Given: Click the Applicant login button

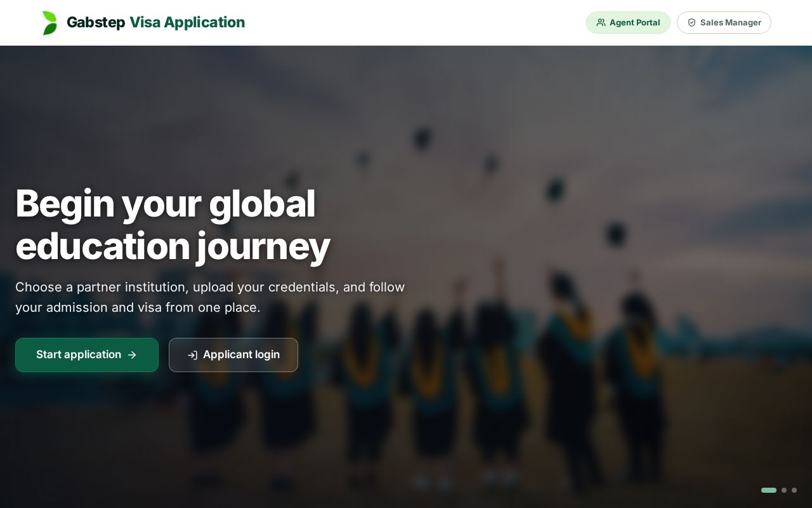Looking at the screenshot, I should tap(233, 355).
